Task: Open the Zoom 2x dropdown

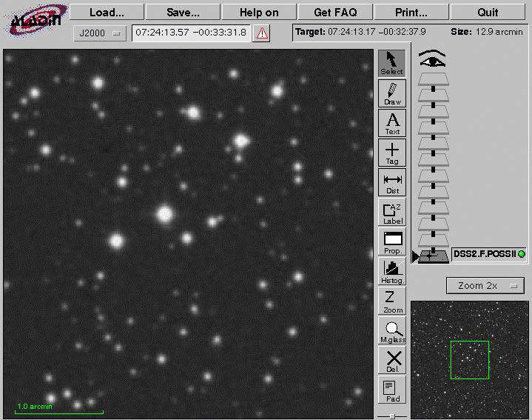Action: (485, 285)
